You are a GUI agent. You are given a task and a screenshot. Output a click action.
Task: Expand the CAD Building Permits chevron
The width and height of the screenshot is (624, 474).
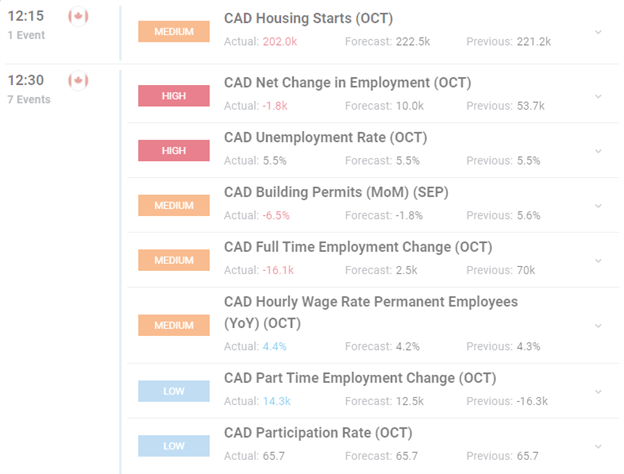pos(598,206)
